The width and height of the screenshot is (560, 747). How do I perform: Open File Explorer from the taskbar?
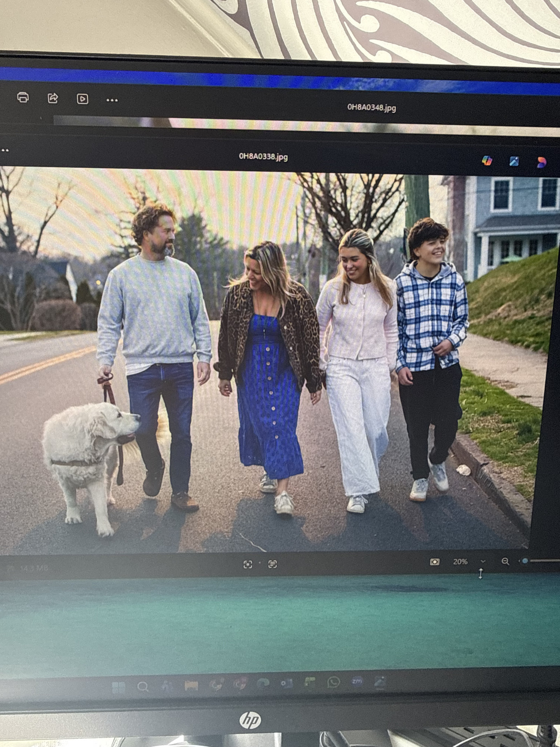pos(191,686)
